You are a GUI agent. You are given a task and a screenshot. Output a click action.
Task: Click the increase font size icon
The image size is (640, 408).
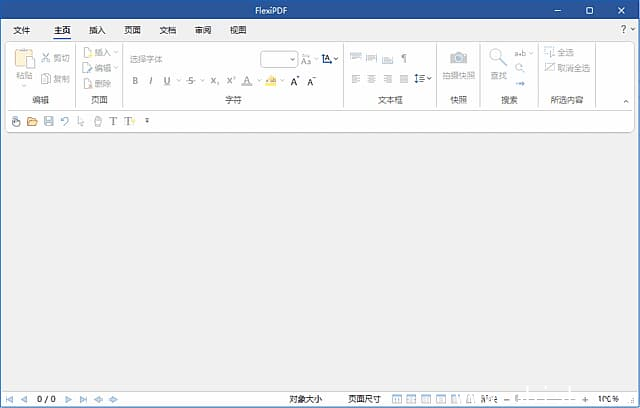click(x=295, y=81)
